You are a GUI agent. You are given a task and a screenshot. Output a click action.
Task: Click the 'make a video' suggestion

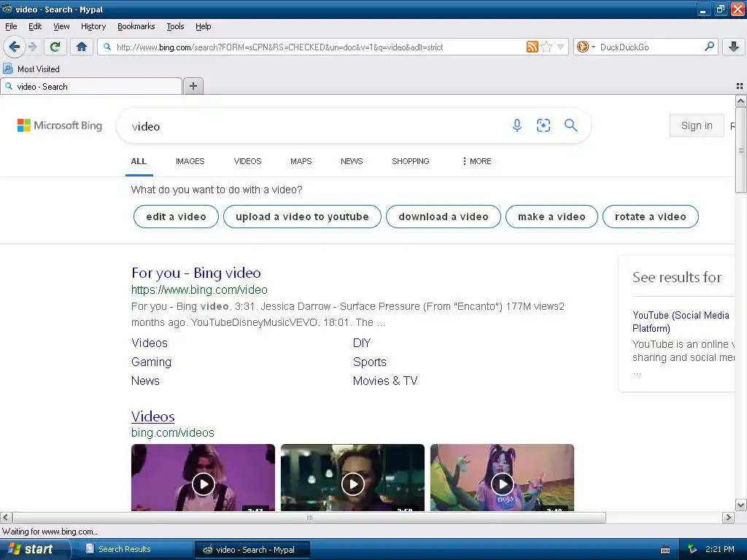(x=551, y=217)
